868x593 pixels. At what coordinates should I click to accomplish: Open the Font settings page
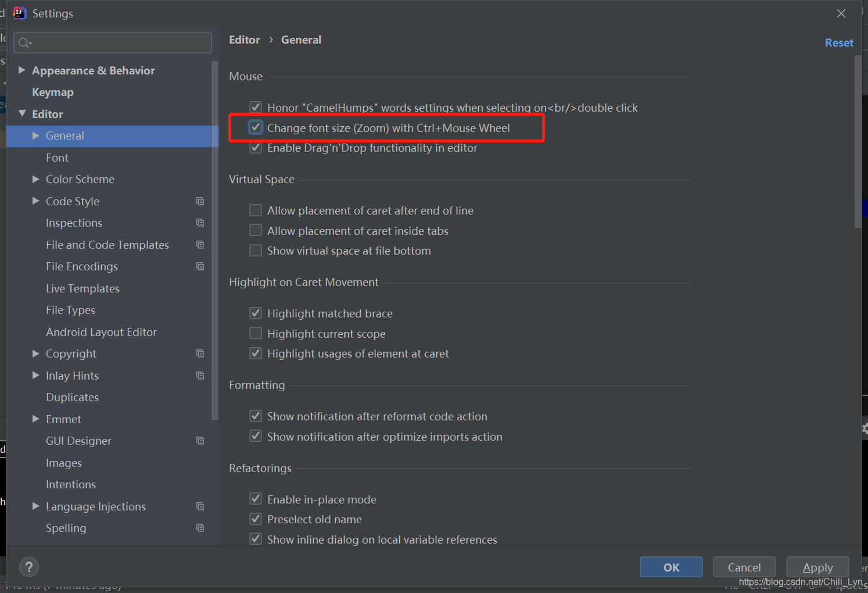pyautogui.click(x=57, y=158)
